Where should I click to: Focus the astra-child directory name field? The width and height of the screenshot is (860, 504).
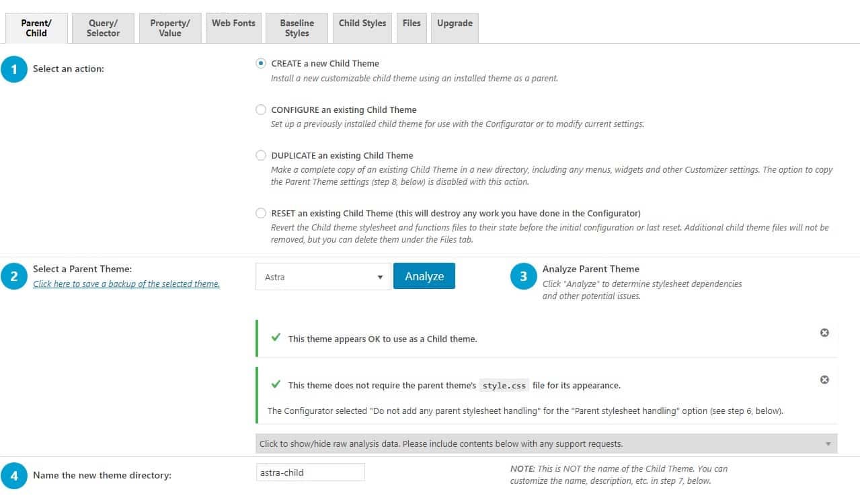pyautogui.click(x=311, y=472)
